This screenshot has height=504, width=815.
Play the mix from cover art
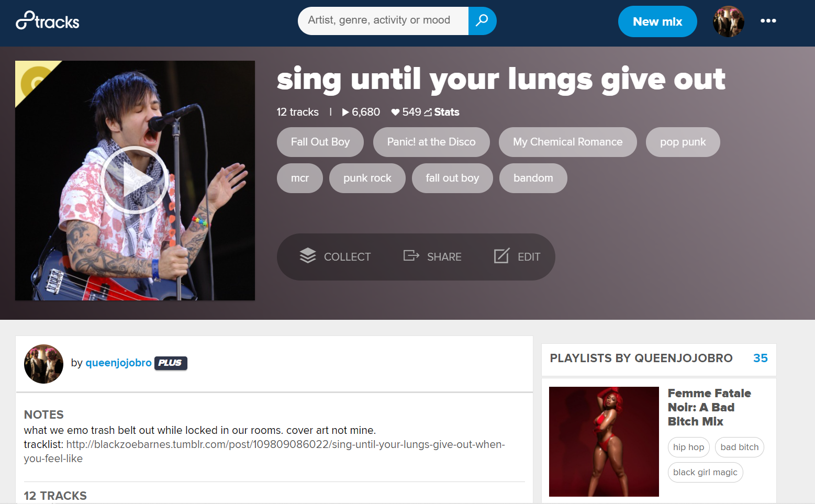tap(135, 180)
